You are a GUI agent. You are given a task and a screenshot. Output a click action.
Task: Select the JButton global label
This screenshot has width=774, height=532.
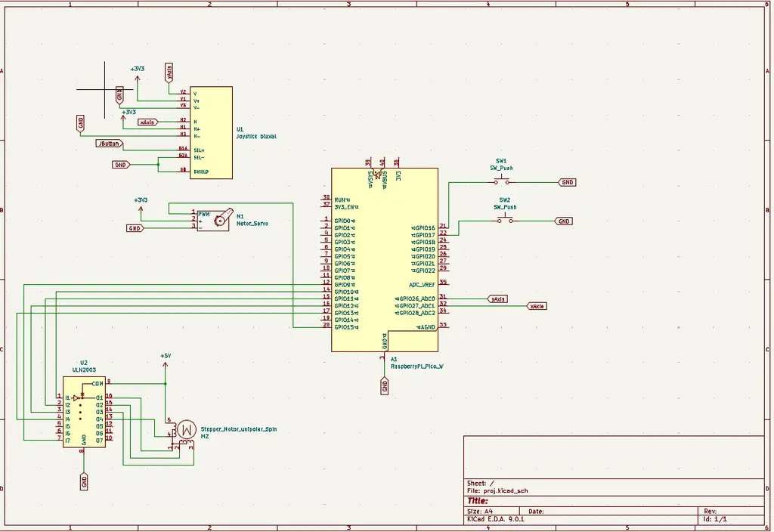coord(110,144)
